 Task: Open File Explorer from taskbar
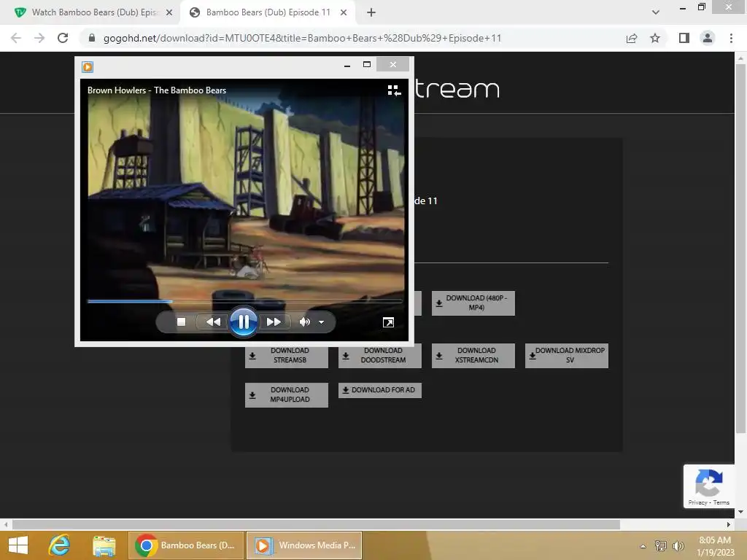tap(104, 545)
